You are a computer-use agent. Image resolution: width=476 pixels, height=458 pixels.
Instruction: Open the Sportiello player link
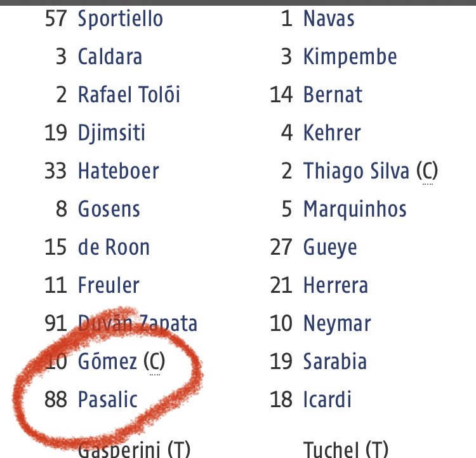point(121,19)
